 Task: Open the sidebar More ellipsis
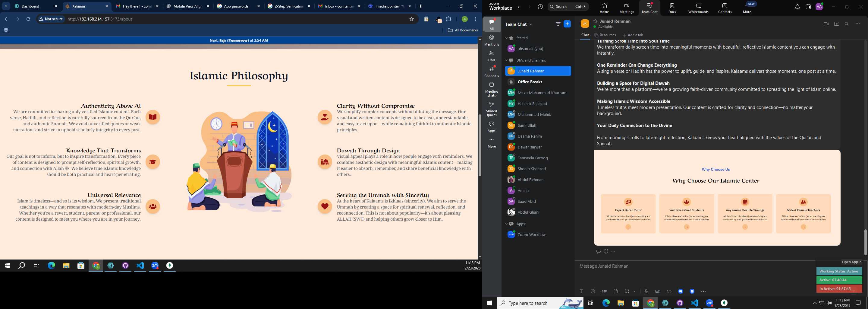[x=492, y=143]
